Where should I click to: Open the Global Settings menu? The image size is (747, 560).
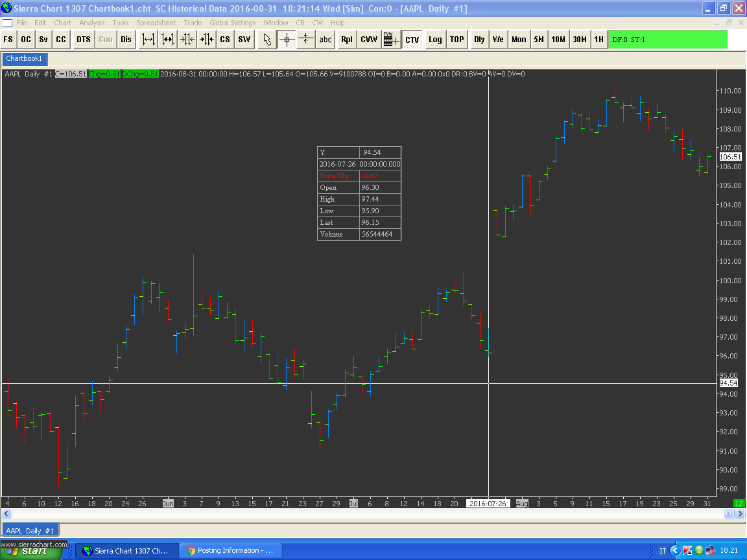pyautogui.click(x=233, y=23)
